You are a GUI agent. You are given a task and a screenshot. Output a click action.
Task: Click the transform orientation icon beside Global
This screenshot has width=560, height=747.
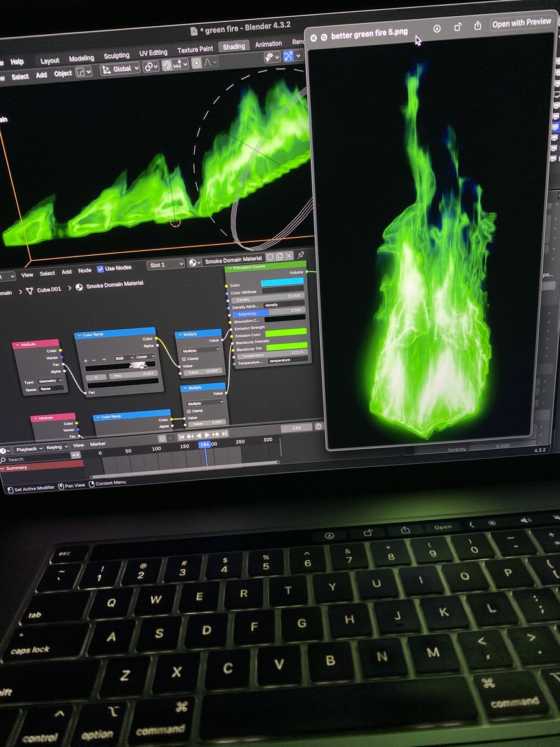106,69
